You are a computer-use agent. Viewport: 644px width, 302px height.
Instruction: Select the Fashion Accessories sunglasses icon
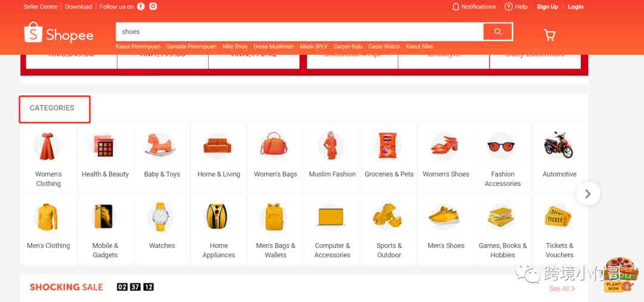(501, 146)
